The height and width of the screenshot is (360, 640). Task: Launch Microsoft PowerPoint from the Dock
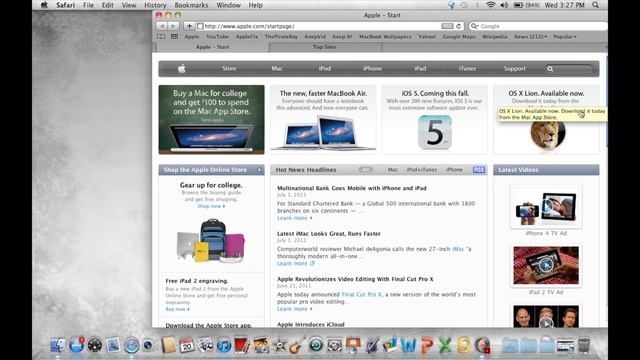pyautogui.click(x=427, y=345)
